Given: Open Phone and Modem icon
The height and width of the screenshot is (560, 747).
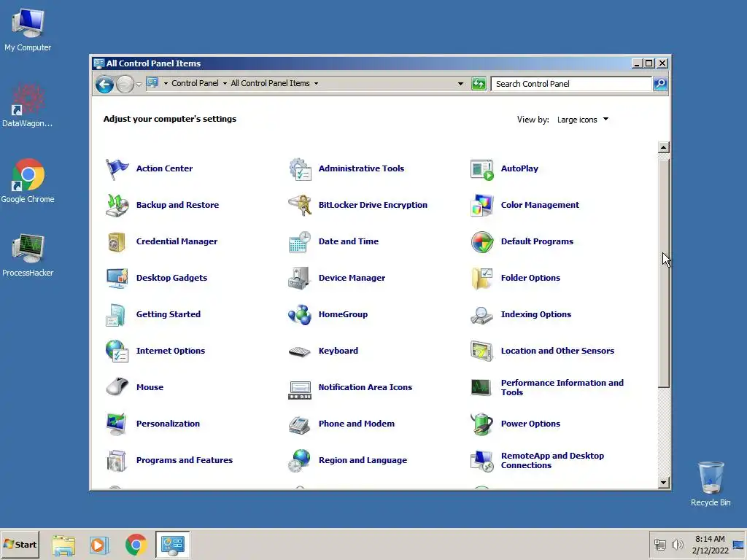Looking at the screenshot, I should (x=300, y=425).
